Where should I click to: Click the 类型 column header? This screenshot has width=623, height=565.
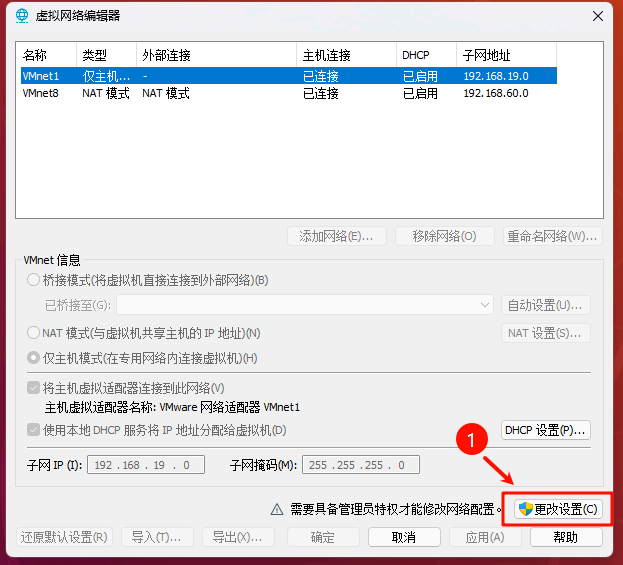(106, 55)
